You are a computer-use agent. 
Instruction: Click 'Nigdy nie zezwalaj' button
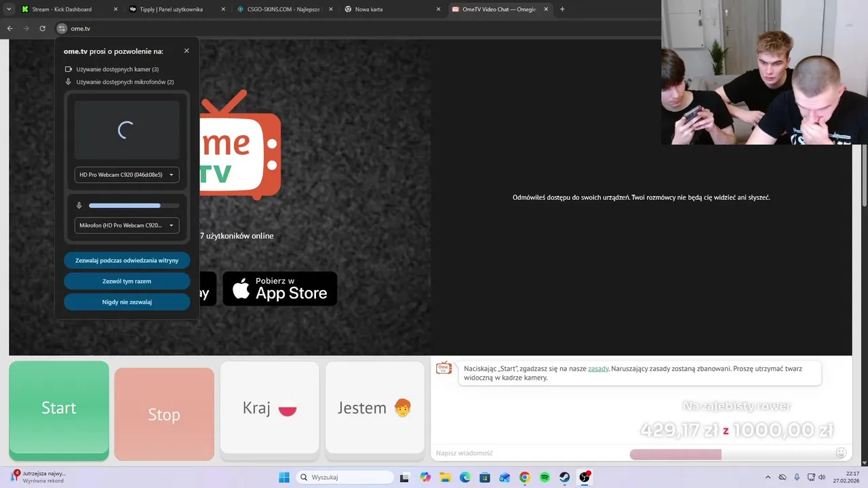pyautogui.click(x=127, y=302)
